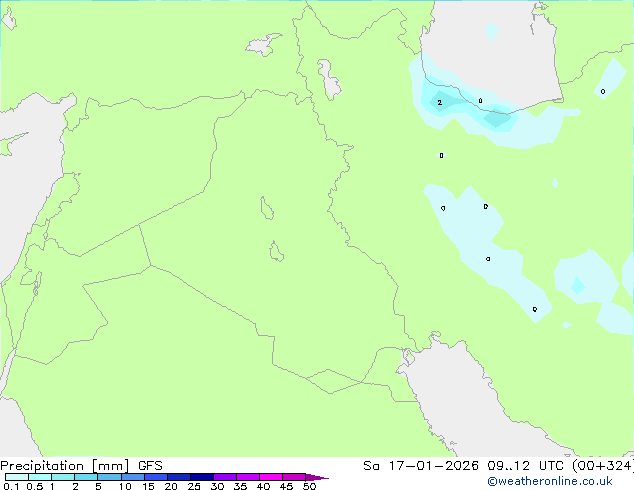Click the 0.1–0.5 mm legend swatch

(x=17, y=477)
